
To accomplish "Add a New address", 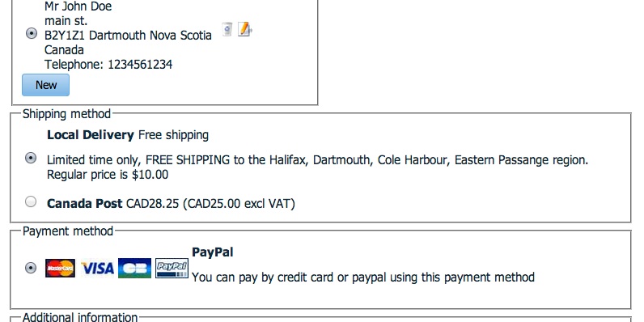I will (45, 85).
